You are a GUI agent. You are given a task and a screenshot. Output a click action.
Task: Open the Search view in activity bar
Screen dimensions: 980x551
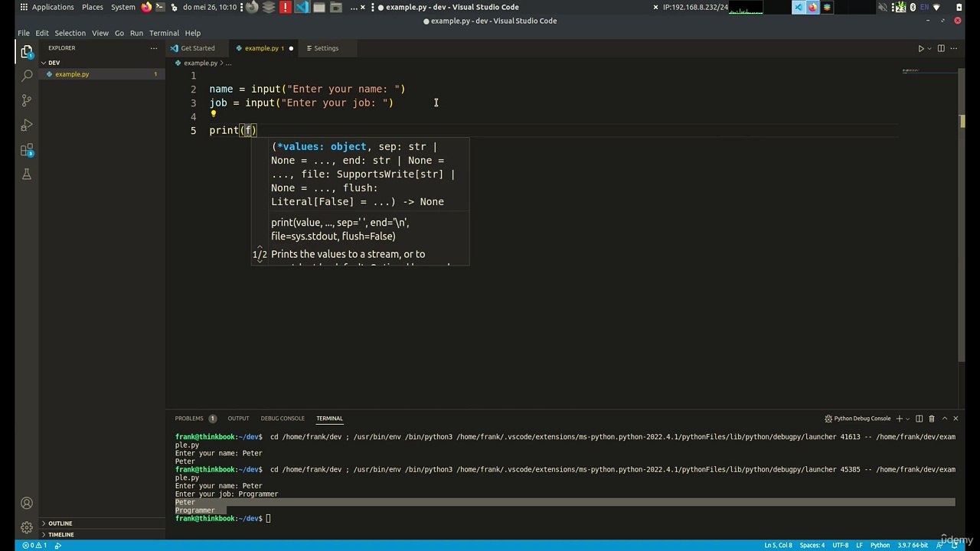pos(27,76)
